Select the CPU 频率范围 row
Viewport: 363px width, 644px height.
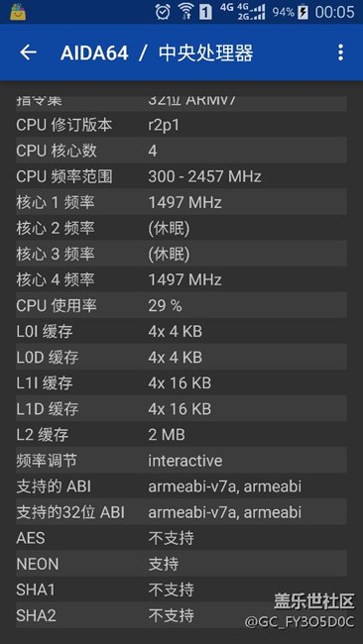(181, 176)
